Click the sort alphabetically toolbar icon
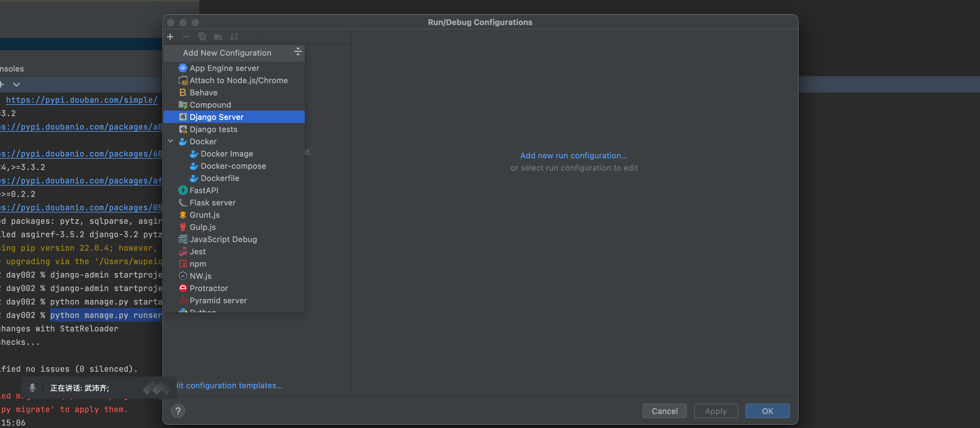 [234, 36]
